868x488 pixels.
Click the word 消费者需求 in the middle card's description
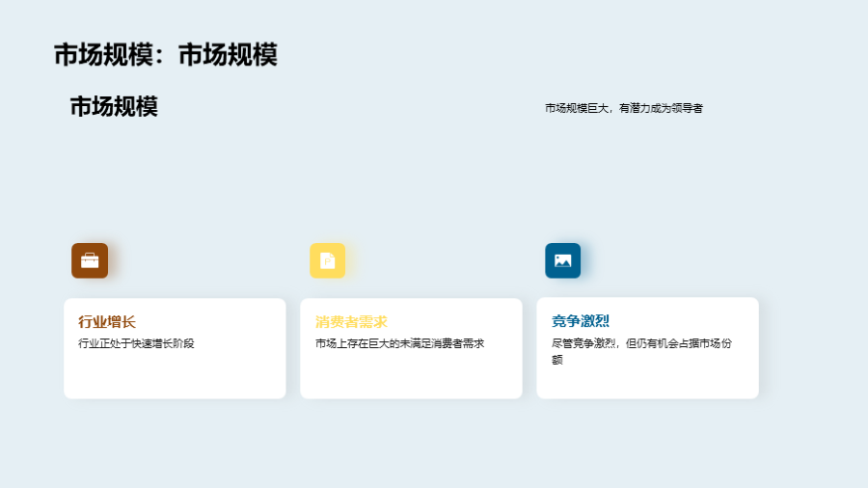(457, 343)
